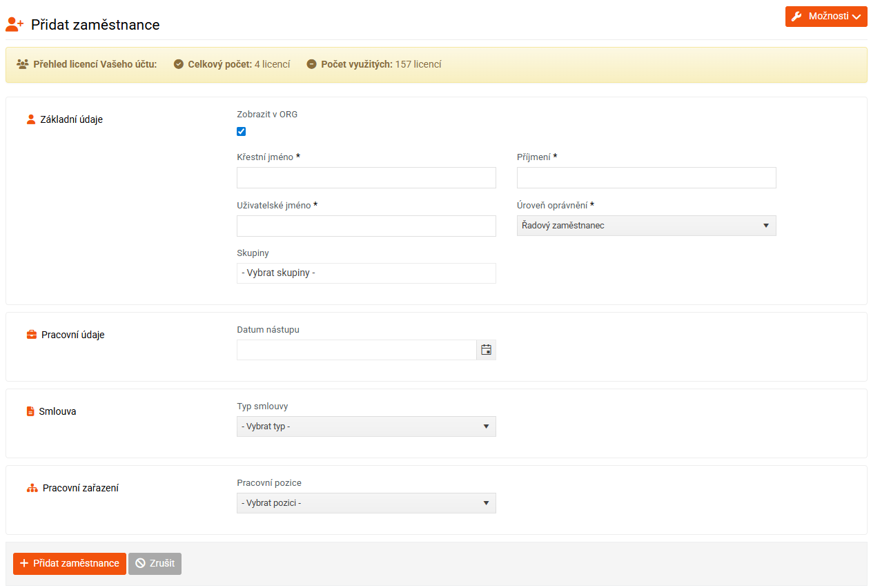Click the add-user icon beside page title
This screenshot has height=588, width=871.
(14, 24)
